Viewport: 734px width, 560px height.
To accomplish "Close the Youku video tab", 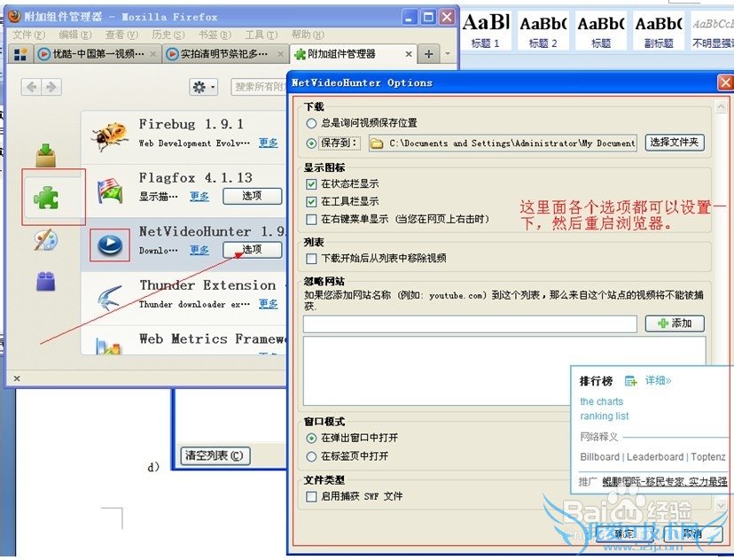I will (153, 54).
